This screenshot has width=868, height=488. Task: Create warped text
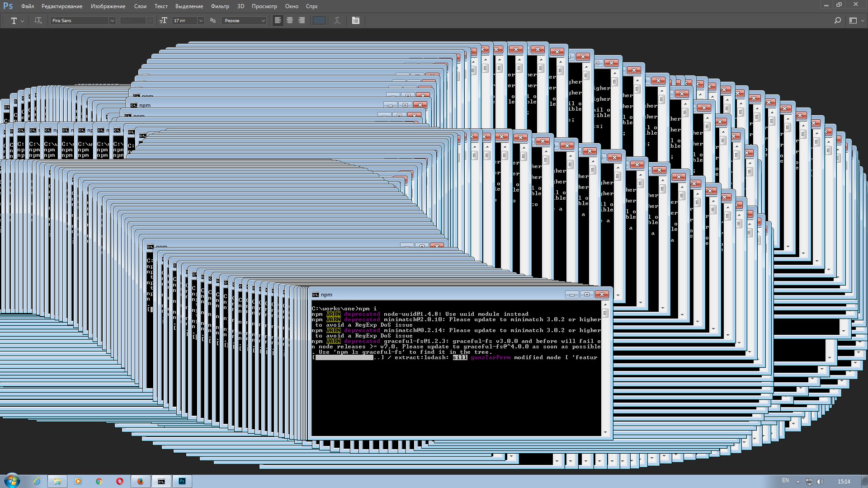[337, 20]
